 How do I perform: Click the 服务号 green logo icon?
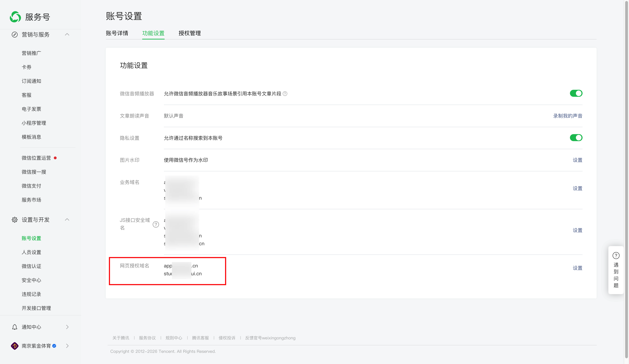(x=15, y=17)
